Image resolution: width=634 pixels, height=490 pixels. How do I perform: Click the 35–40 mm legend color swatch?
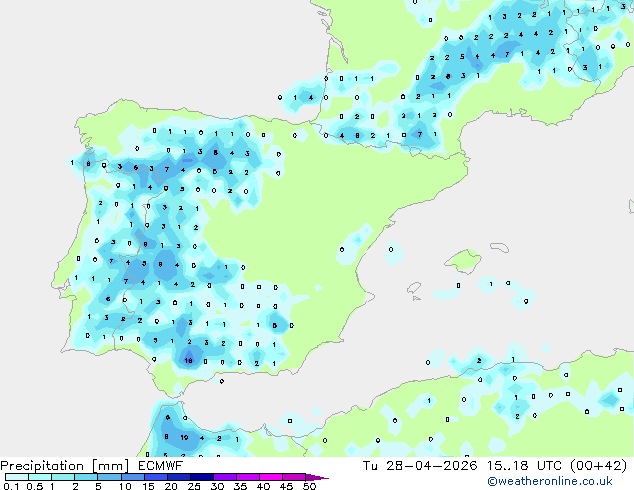tap(247, 477)
